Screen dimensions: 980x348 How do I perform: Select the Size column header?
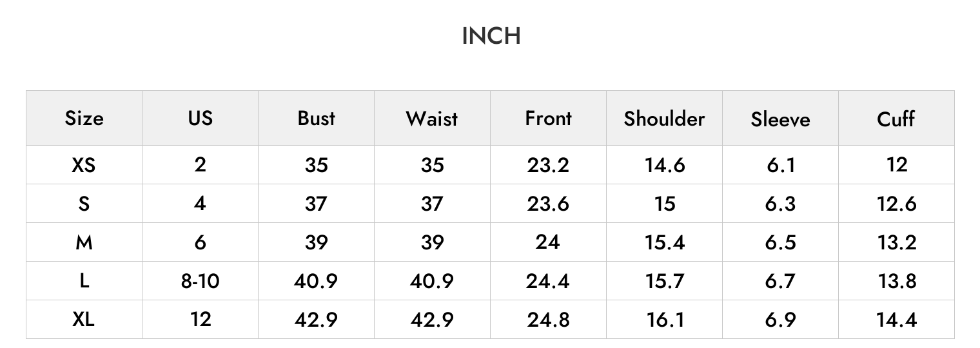84,119
